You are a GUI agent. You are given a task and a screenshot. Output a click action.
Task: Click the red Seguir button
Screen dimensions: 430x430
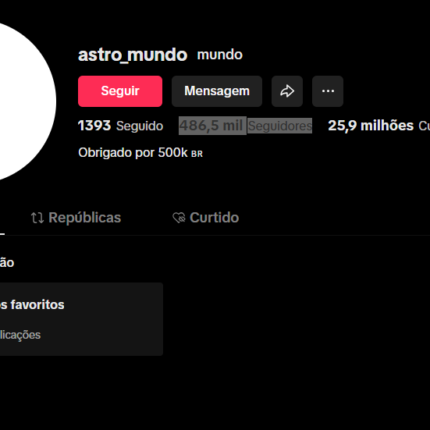[120, 91]
